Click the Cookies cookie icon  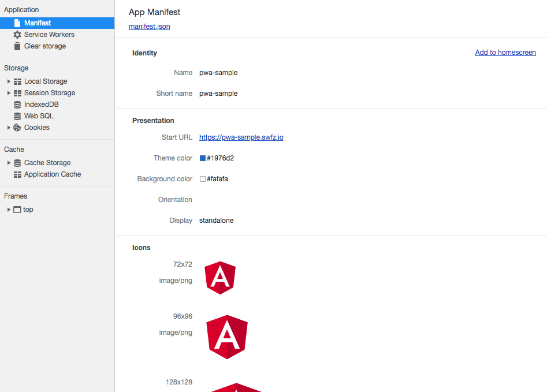(17, 128)
